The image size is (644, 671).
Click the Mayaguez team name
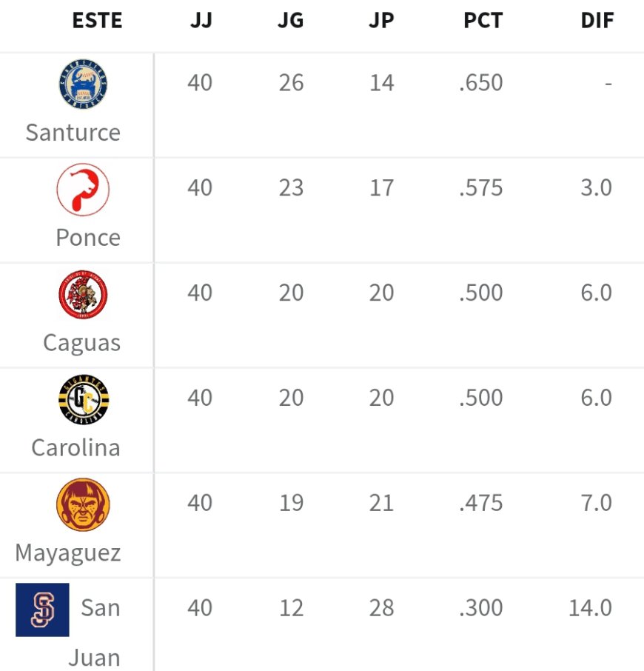tap(67, 553)
